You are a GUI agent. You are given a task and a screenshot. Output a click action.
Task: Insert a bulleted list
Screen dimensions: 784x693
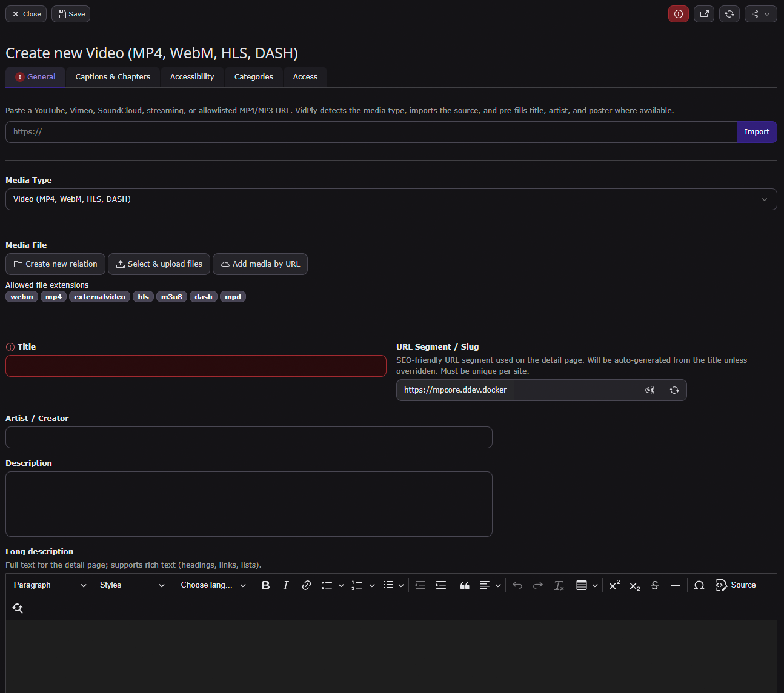point(388,585)
